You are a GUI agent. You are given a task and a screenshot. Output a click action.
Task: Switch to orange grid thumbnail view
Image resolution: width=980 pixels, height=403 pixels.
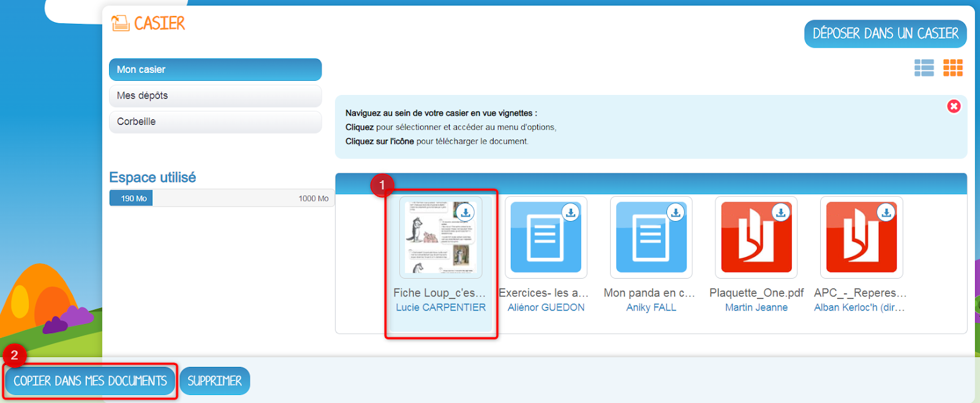pos(952,68)
